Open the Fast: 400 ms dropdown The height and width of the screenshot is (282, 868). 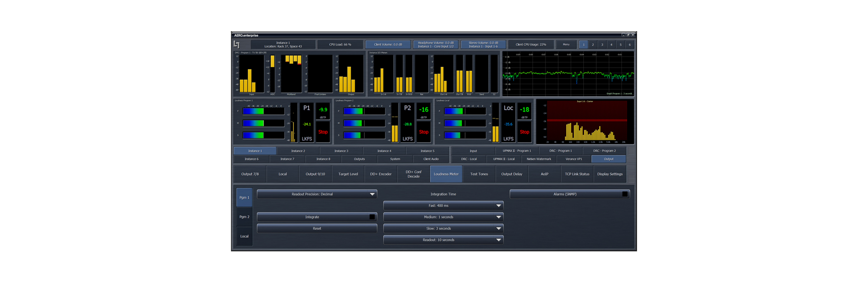coord(443,206)
